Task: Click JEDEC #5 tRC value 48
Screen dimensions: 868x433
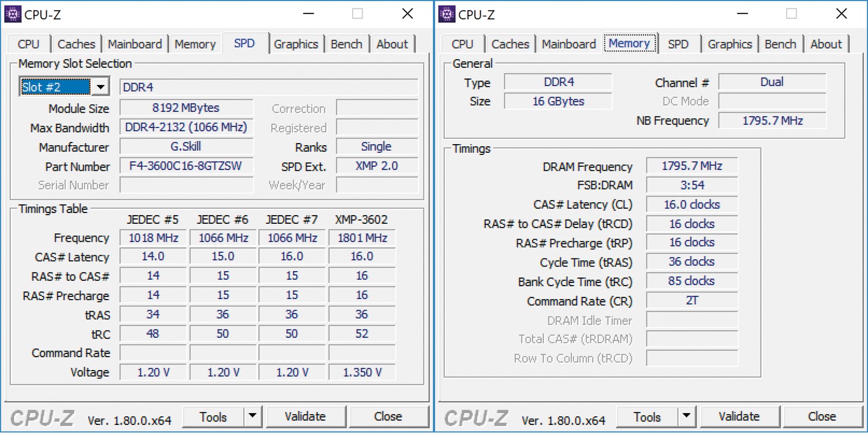Action: (153, 334)
